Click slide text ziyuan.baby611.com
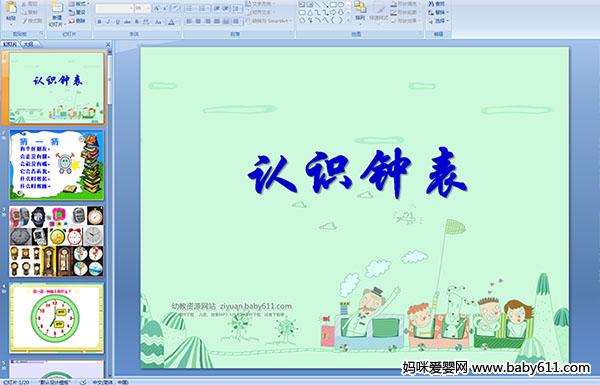The height and width of the screenshot is (385, 600). point(256,306)
